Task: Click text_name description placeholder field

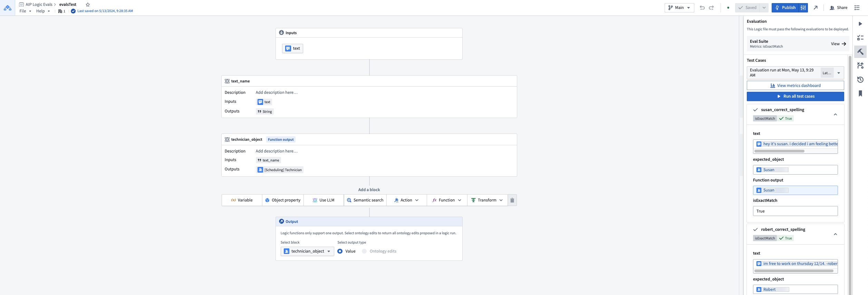Action: (x=277, y=92)
